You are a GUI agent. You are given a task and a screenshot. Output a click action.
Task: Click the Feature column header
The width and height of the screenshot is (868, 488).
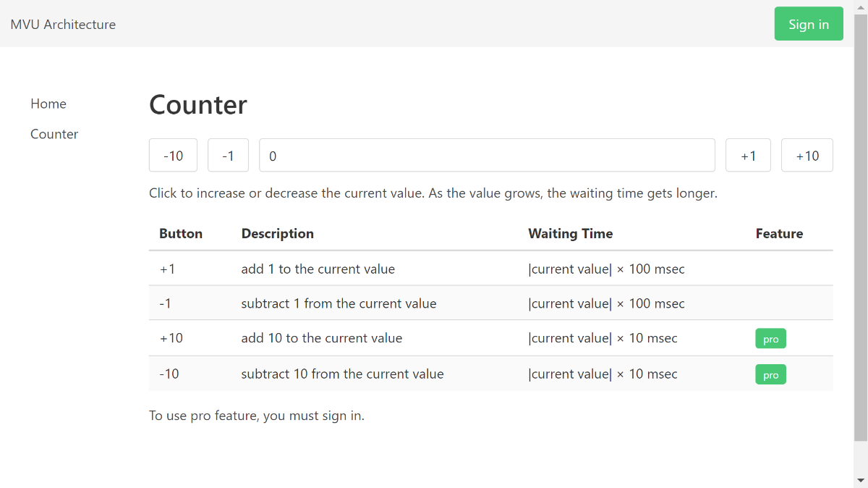(779, 233)
